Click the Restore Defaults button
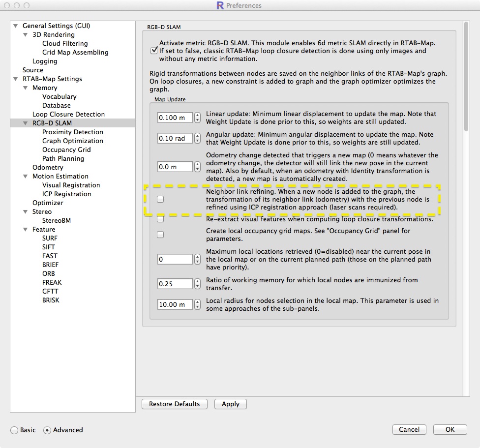 (x=174, y=404)
